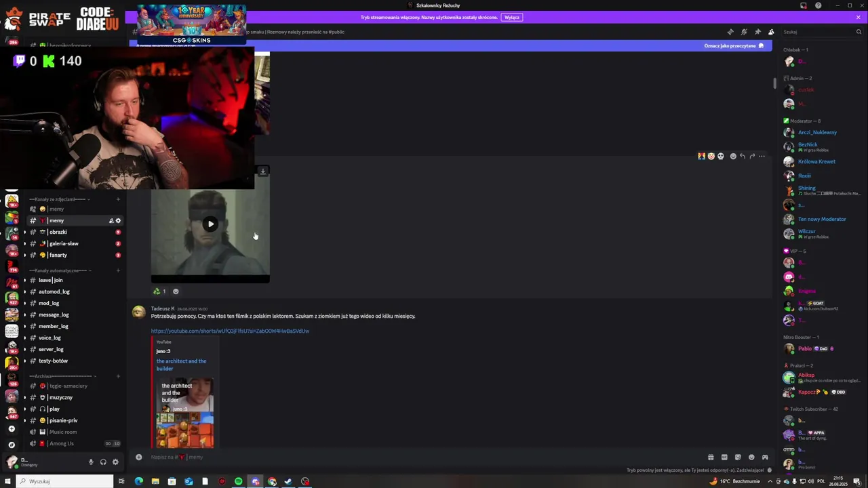
Task: Click the add a server plus icon
Action: (x=12, y=429)
